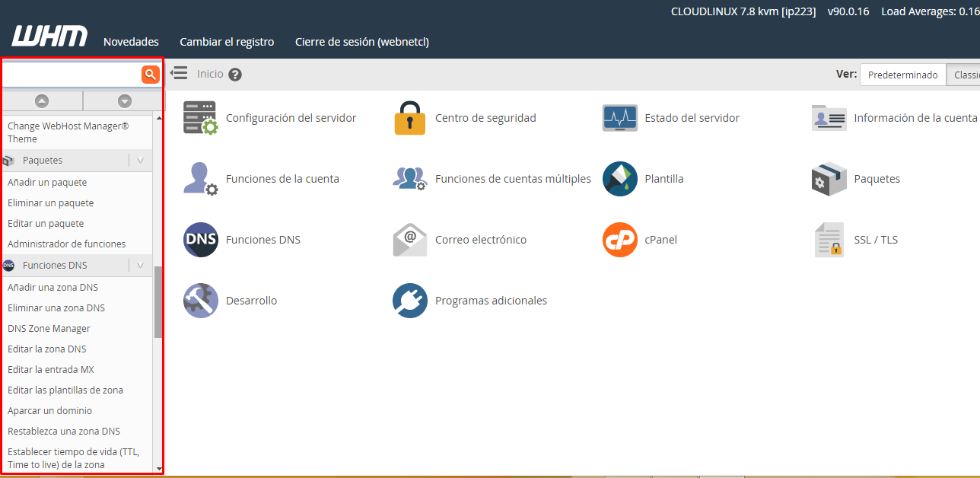Collapse the Paquetes sidebar section
The width and height of the screenshot is (980, 478).
[x=140, y=161]
